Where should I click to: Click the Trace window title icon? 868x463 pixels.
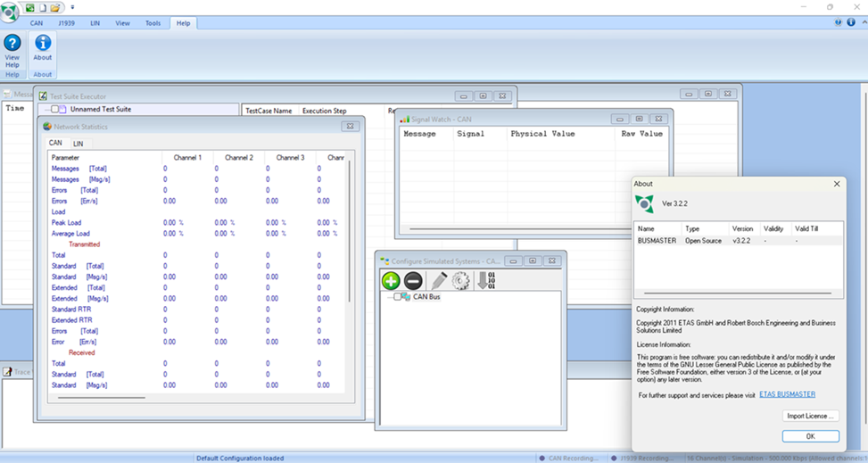pyautogui.click(x=8, y=372)
